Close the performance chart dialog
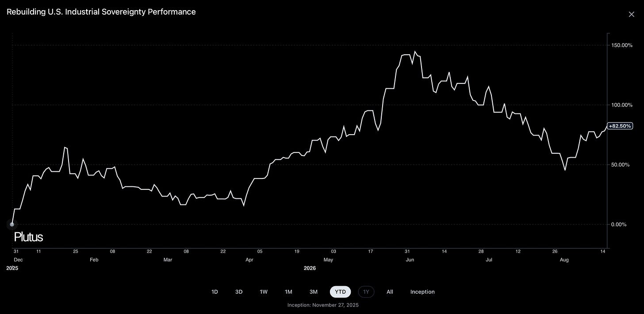 [631, 15]
